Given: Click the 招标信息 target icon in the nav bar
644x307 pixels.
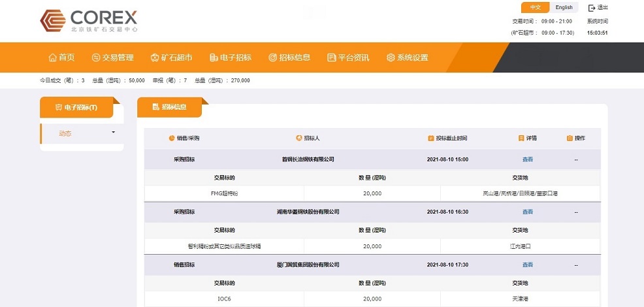Looking at the screenshot, I should 273,57.
